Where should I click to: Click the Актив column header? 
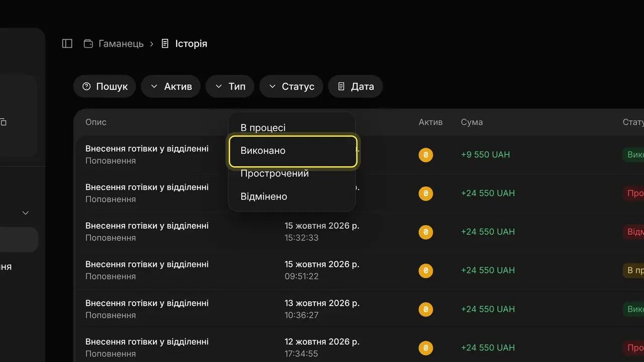coord(431,122)
